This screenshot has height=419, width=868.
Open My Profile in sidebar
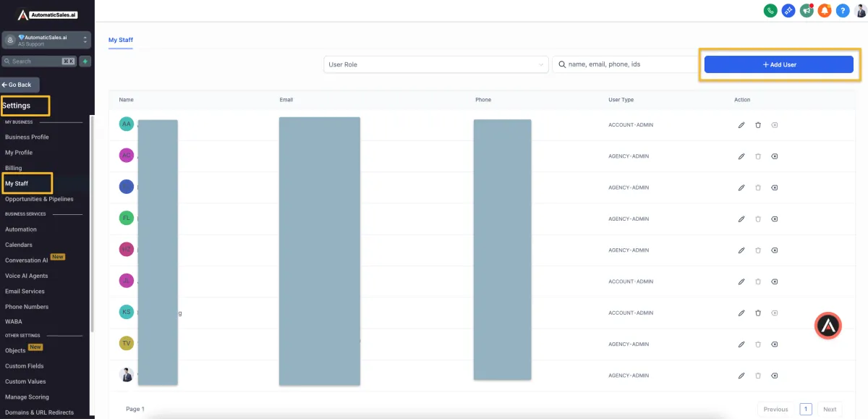(19, 153)
